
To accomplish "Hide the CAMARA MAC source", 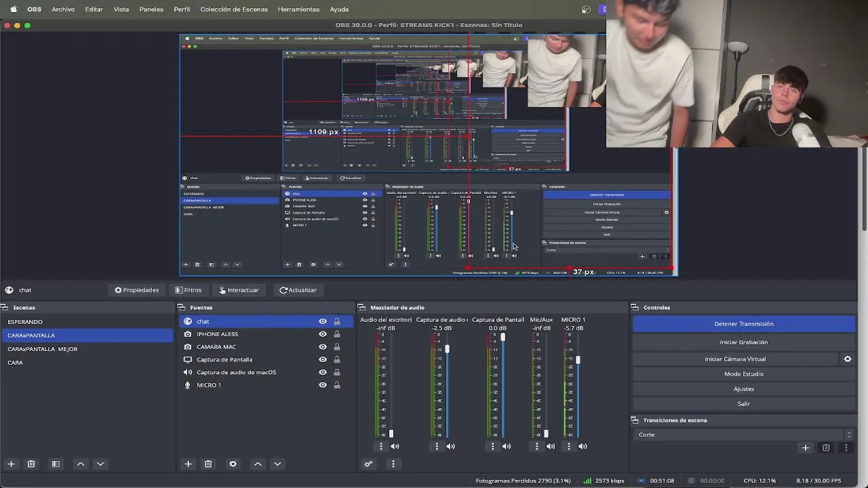I will 323,347.
